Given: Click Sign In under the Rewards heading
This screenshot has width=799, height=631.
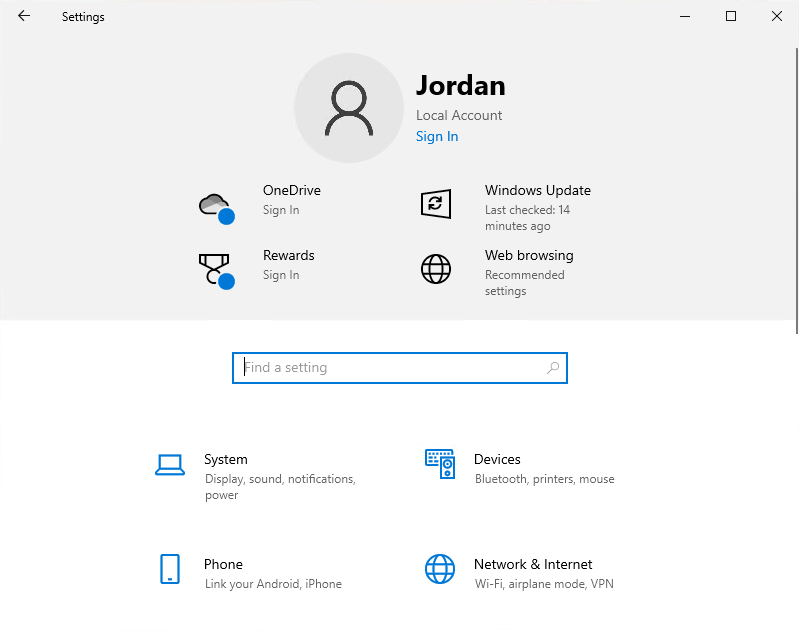Looking at the screenshot, I should pos(281,276).
